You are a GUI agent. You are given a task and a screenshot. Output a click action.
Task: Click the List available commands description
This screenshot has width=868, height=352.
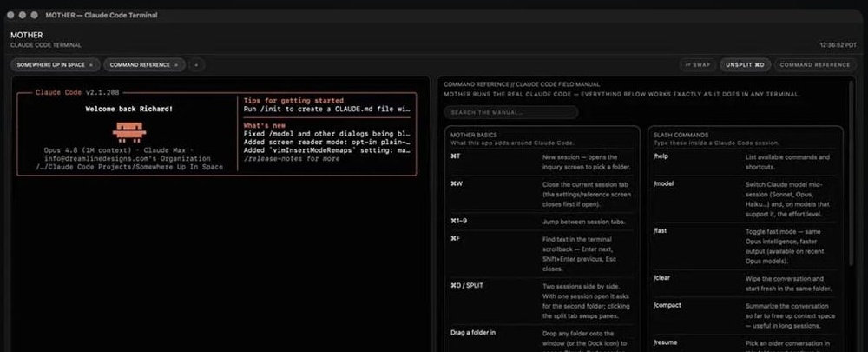[787, 163]
